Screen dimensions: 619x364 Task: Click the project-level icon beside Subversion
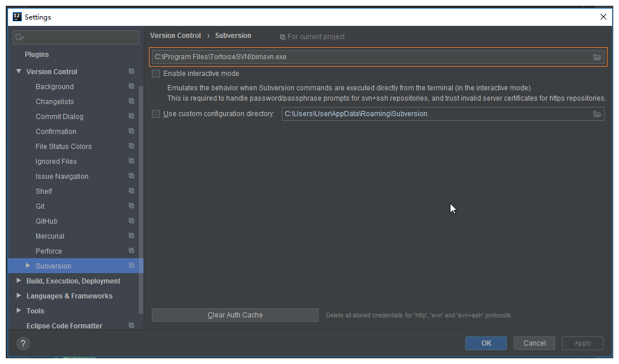pos(132,266)
